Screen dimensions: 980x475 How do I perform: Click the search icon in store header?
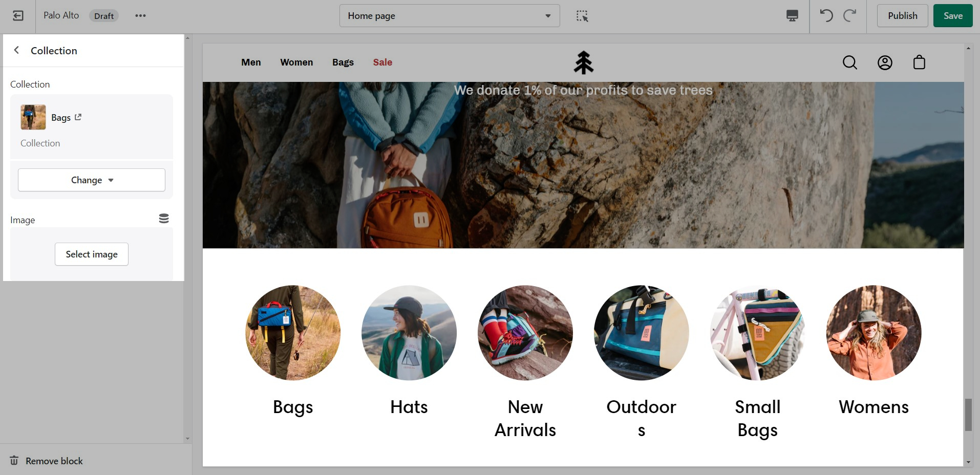click(849, 62)
